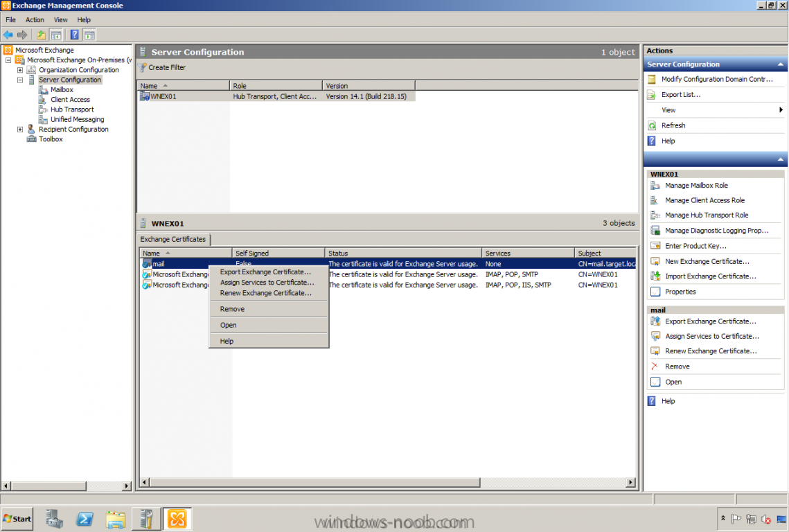Click the Services cell 'IMAP, POP, IIS, SMTP'
Image resolution: width=789 pixels, height=532 pixels.
[517, 285]
